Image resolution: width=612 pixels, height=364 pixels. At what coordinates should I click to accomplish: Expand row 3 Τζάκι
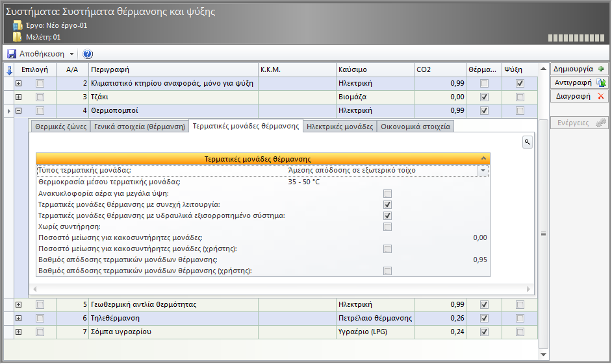[x=18, y=97]
